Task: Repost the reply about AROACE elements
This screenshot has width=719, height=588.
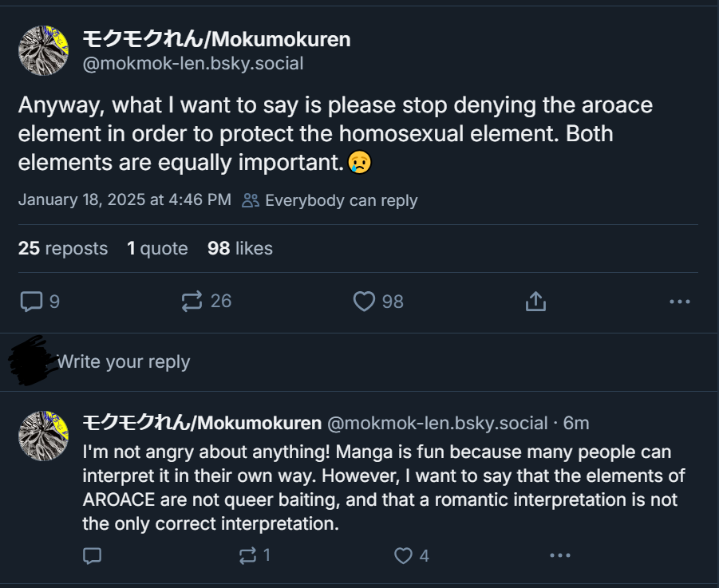Action: (248, 555)
